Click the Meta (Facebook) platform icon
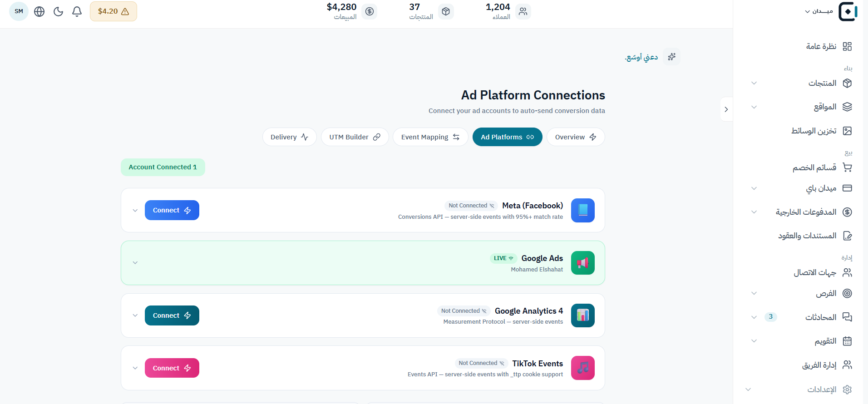This screenshot has width=868, height=404. click(x=583, y=210)
